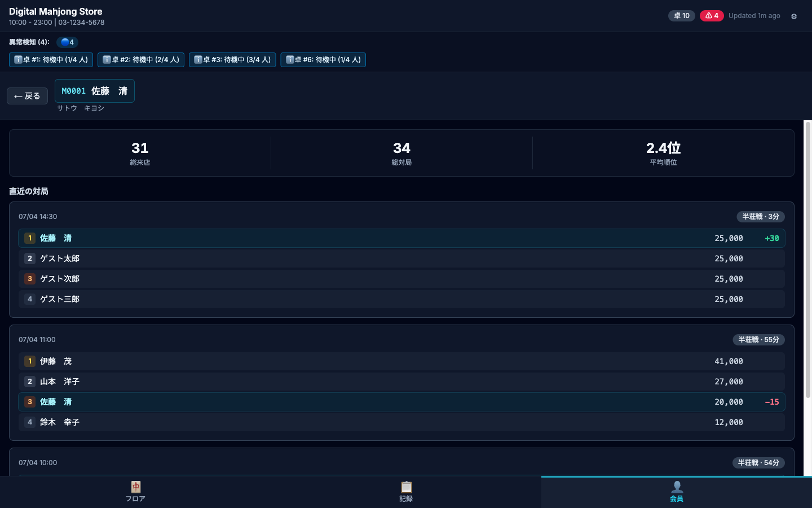Click the red alert badge showing 4
This screenshot has width=812, height=508.
point(712,16)
